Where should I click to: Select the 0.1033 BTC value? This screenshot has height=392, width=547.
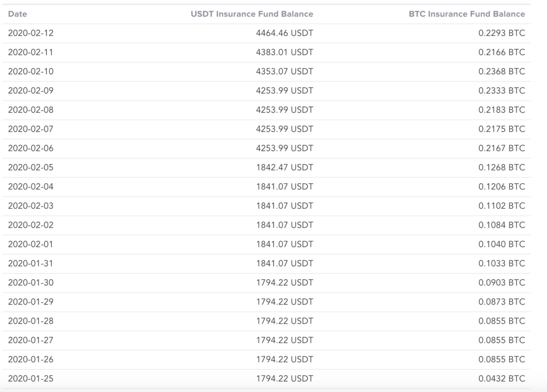[x=502, y=263]
